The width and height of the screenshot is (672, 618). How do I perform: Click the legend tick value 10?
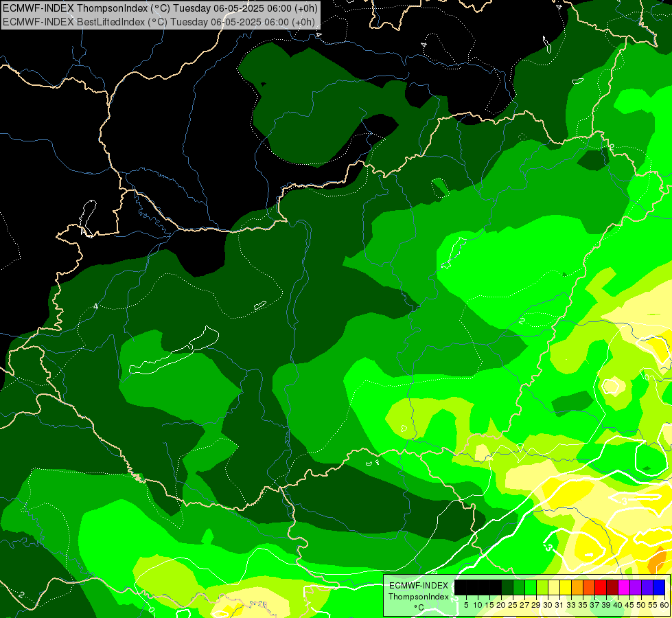(x=478, y=605)
